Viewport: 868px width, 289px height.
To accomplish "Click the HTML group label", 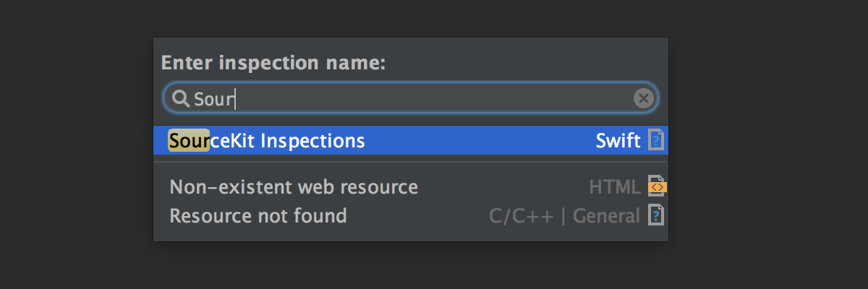I will coord(614,188).
